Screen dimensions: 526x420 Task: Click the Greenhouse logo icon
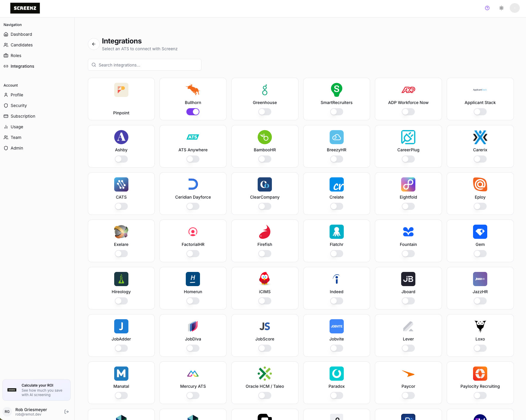(265, 90)
